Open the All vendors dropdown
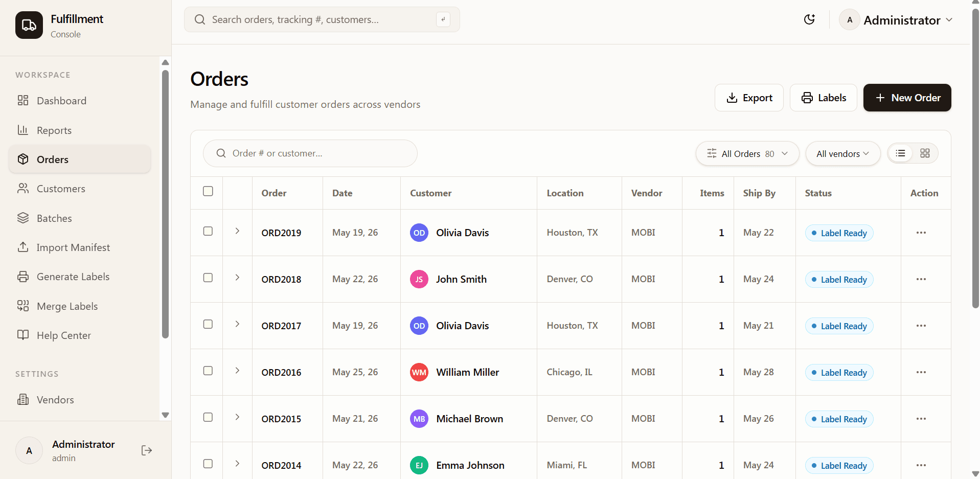Viewport: 980px width, 479px height. click(843, 153)
